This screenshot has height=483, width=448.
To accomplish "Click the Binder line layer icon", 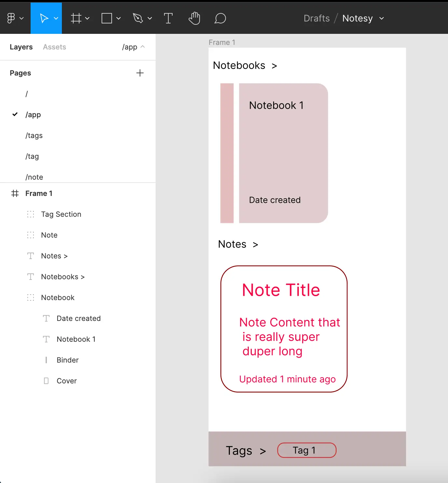I will (x=46, y=360).
